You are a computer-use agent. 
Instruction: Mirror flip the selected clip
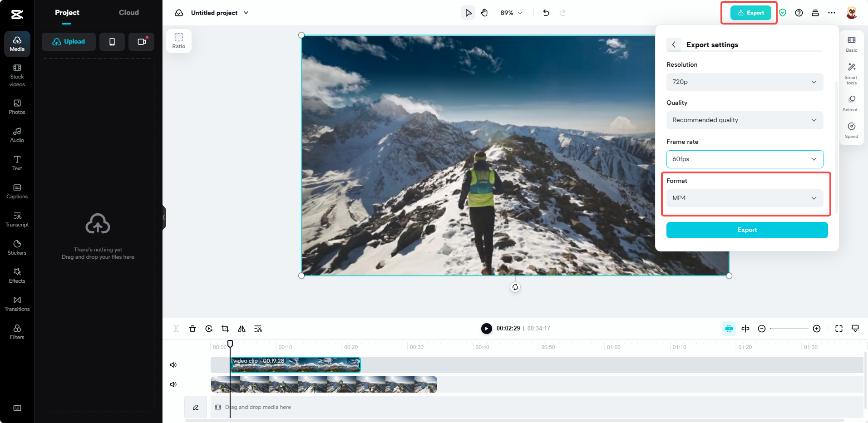tap(242, 329)
